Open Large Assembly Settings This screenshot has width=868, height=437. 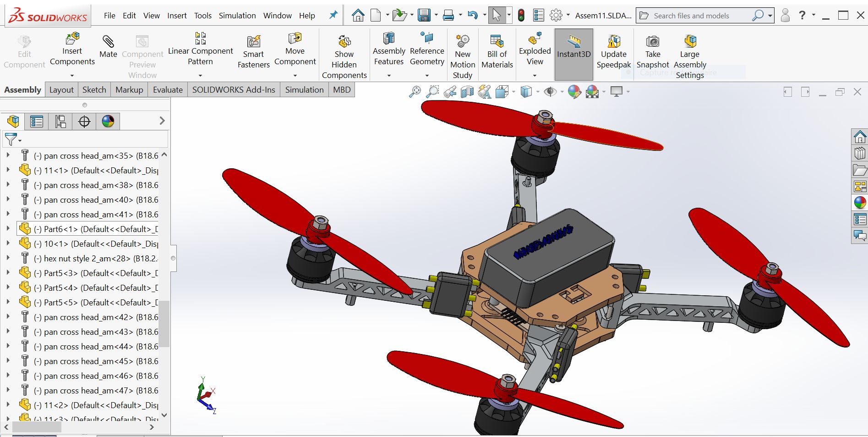point(690,57)
